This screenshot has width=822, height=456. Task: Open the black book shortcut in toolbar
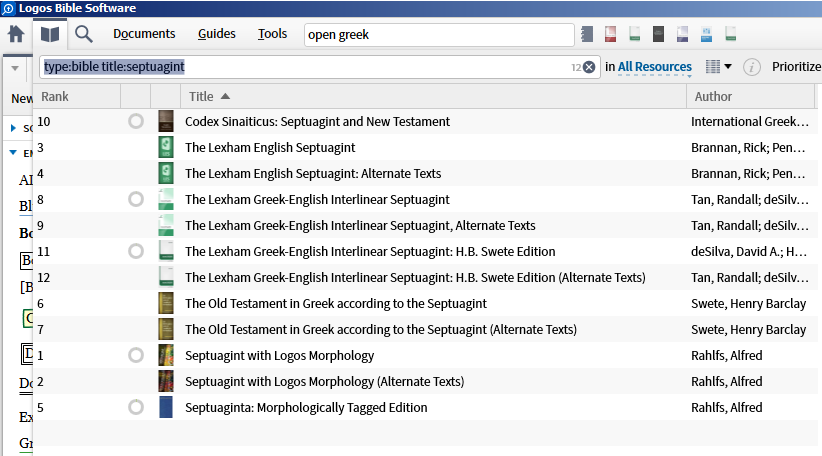click(x=658, y=34)
